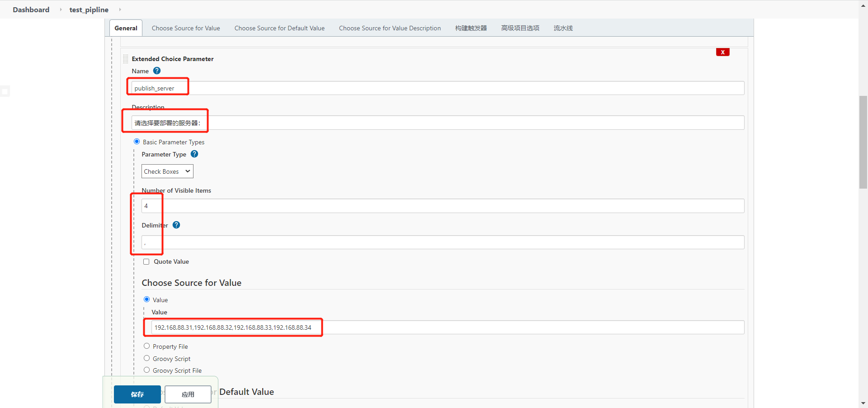868x408 pixels.
Task: Select the Basic Parameter Types radio button
Action: coord(137,142)
